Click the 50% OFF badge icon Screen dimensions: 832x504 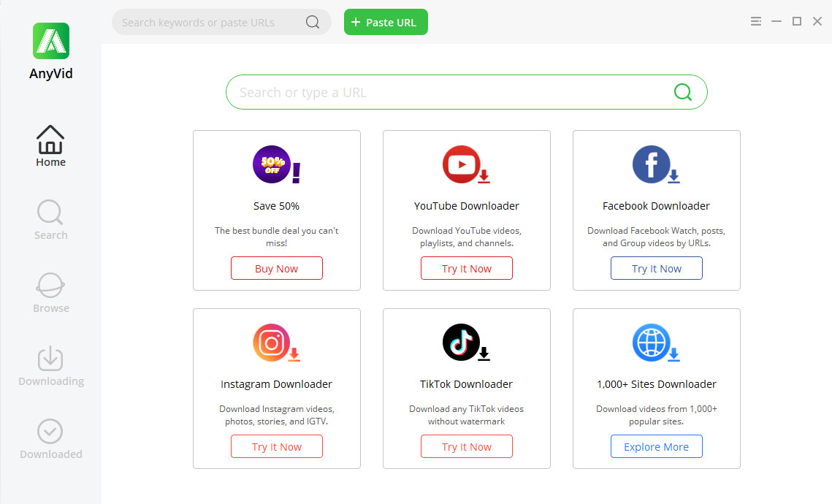tap(271, 164)
